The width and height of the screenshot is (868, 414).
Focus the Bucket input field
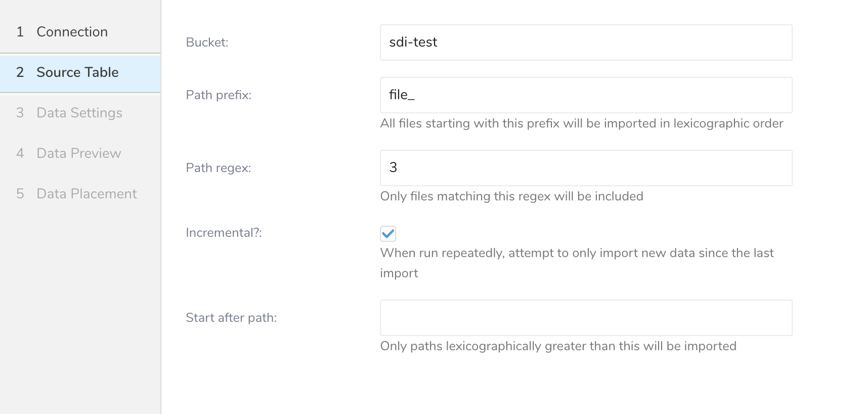click(x=586, y=43)
